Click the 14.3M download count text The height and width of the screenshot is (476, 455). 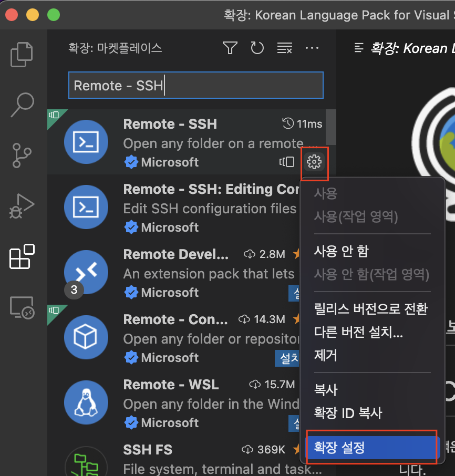tap(269, 319)
